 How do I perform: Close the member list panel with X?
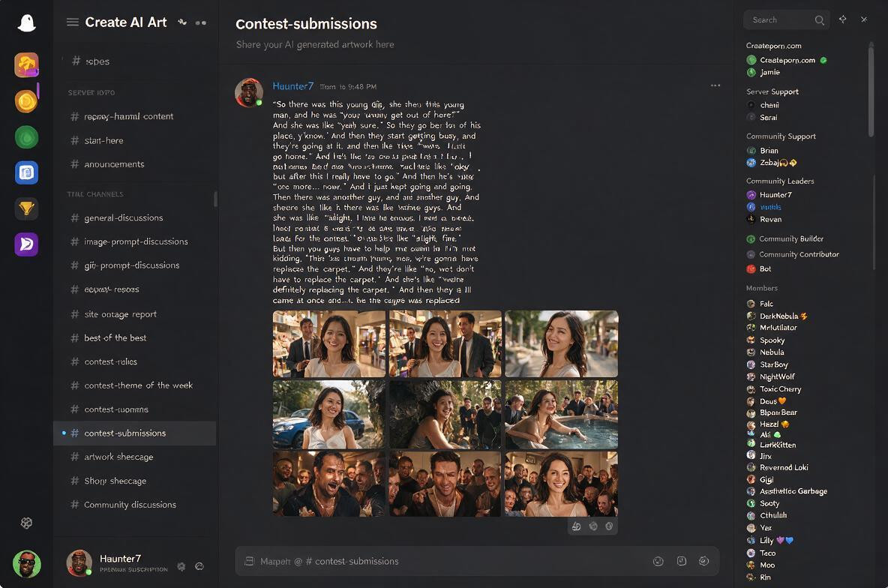pos(864,19)
